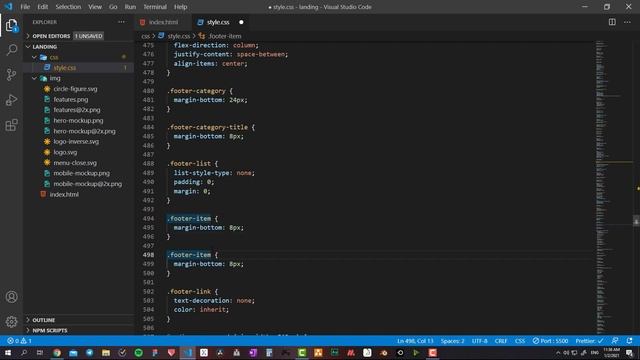Open features@2x.png file

(77, 110)
